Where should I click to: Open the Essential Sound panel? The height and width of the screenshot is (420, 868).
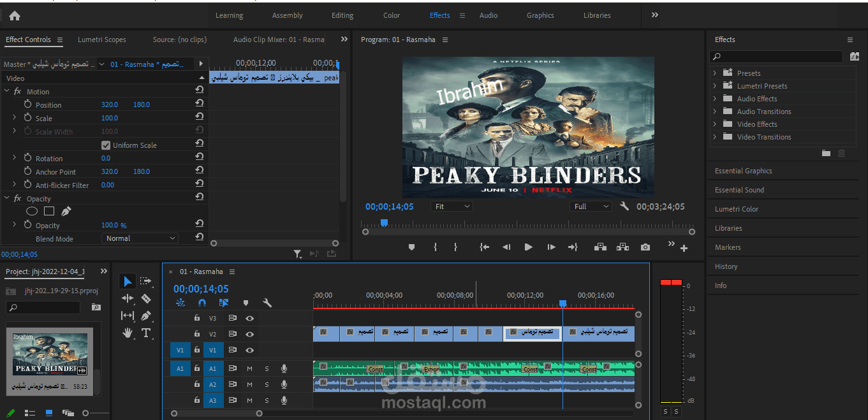[x=739, y=190]
